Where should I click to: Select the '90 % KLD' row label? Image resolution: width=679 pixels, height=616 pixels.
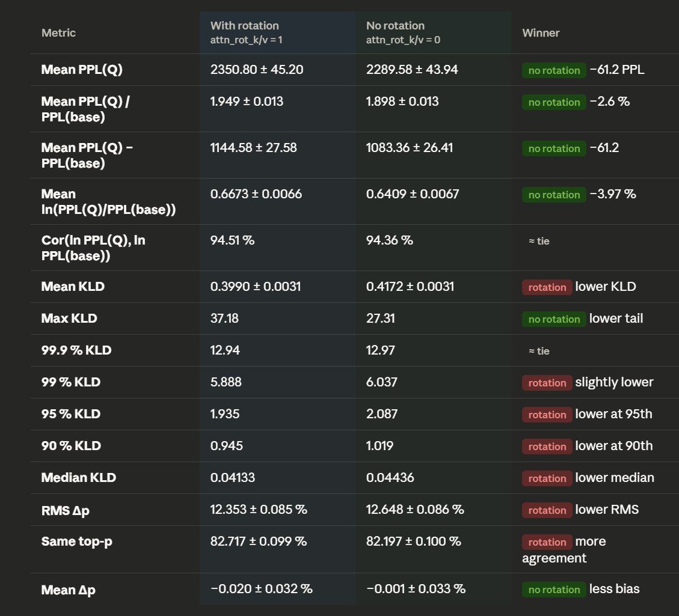click(72, 446)
